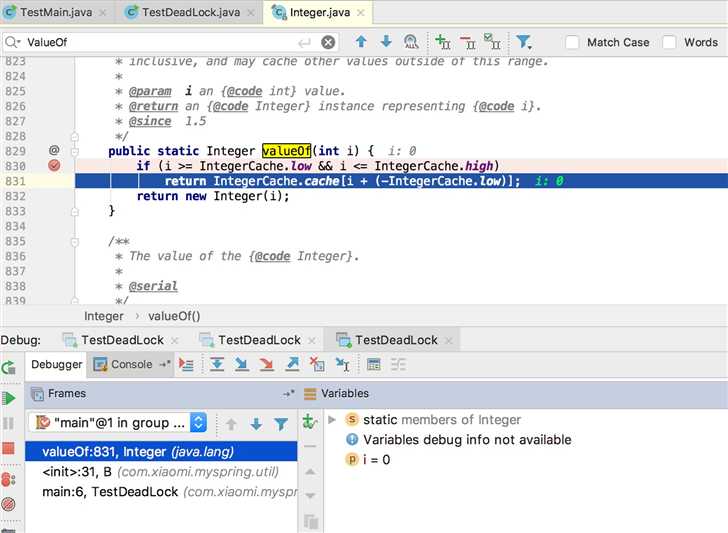This screenshot has width=728, height=533.
Task: Add selection for next occurrence icon
Action: tap(442, 42)
